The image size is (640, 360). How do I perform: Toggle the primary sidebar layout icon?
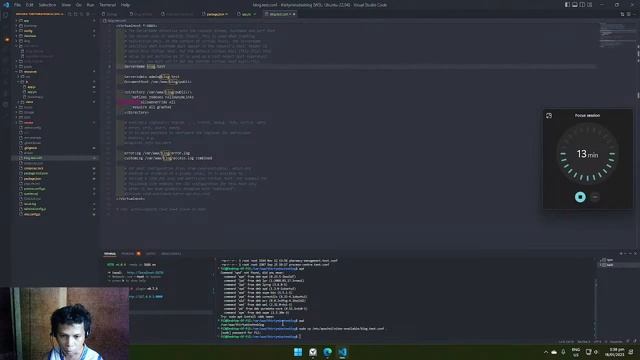[567, 5]
